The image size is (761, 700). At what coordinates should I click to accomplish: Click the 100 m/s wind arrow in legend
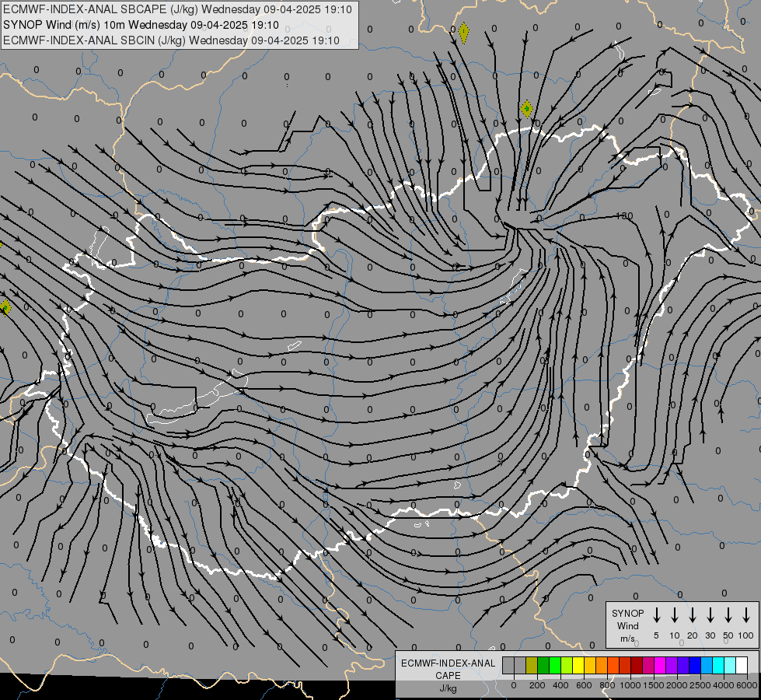746,615
